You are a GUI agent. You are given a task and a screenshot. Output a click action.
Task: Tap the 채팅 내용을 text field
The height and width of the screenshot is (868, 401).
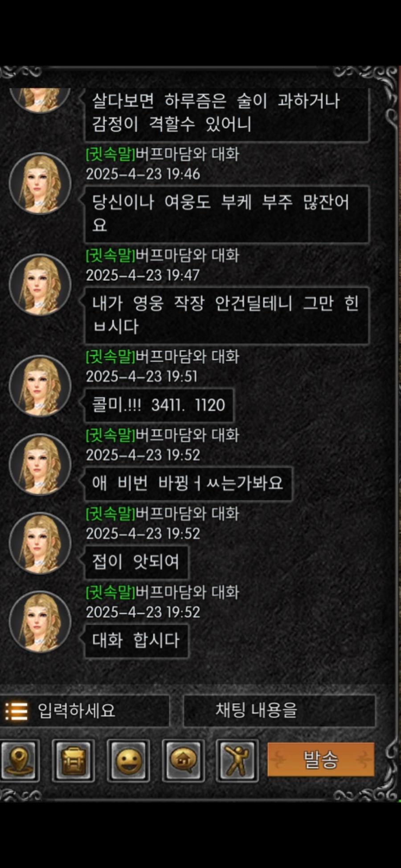coord(279,710)
